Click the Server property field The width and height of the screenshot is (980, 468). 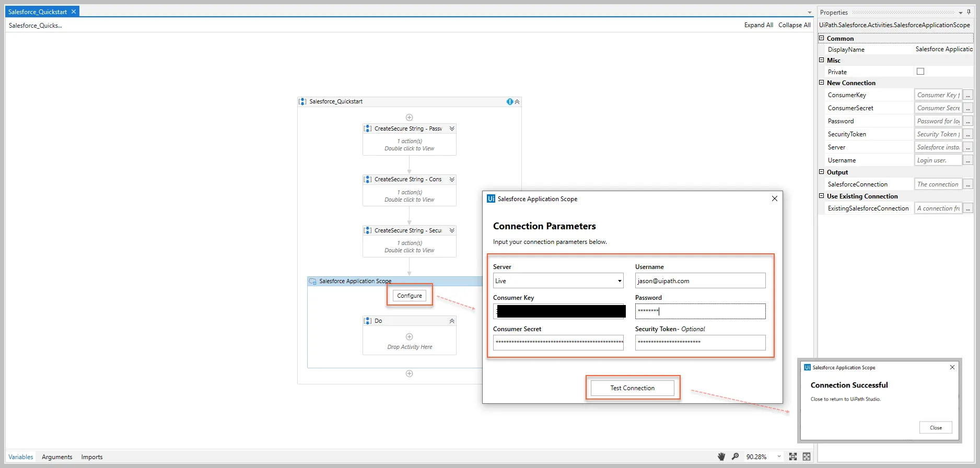click(x=938, y=147)
